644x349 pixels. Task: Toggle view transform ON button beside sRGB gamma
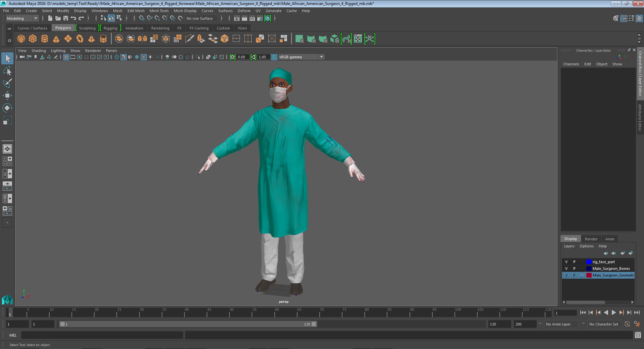tap(274, 57)
